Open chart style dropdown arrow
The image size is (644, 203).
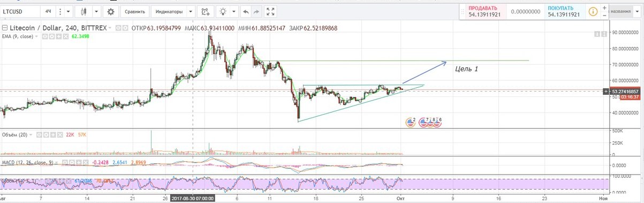pos(96,11)
